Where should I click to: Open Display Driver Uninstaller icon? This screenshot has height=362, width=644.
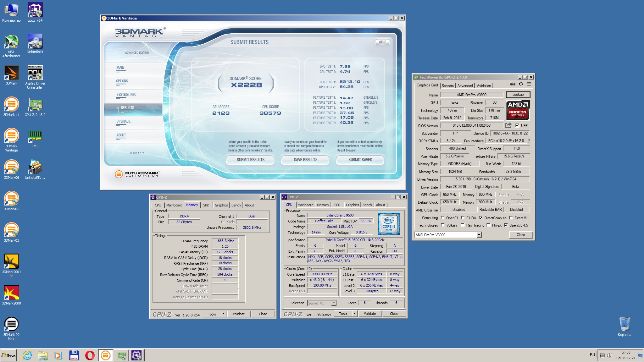pos(35,77)
